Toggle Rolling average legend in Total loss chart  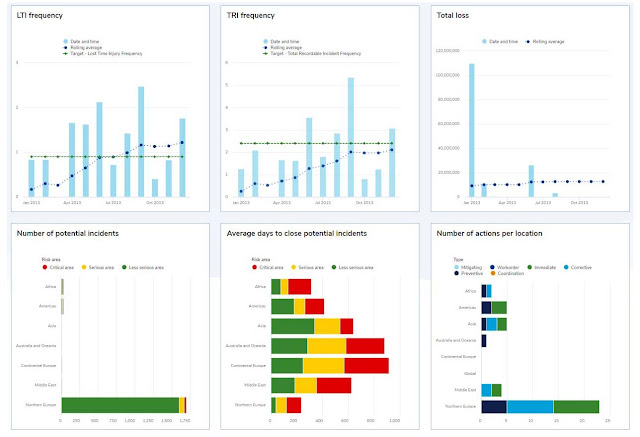click(x=545, y=41)
